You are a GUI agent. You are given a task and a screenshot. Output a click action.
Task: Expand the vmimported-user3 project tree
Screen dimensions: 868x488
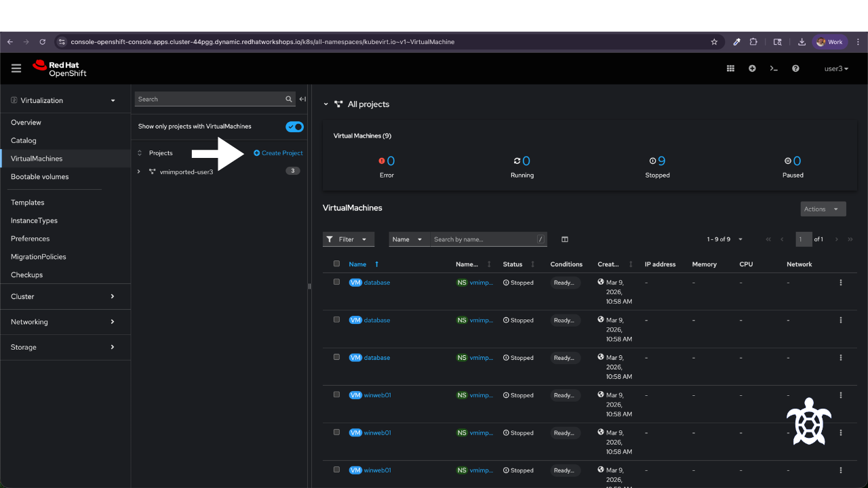[139, 171]
